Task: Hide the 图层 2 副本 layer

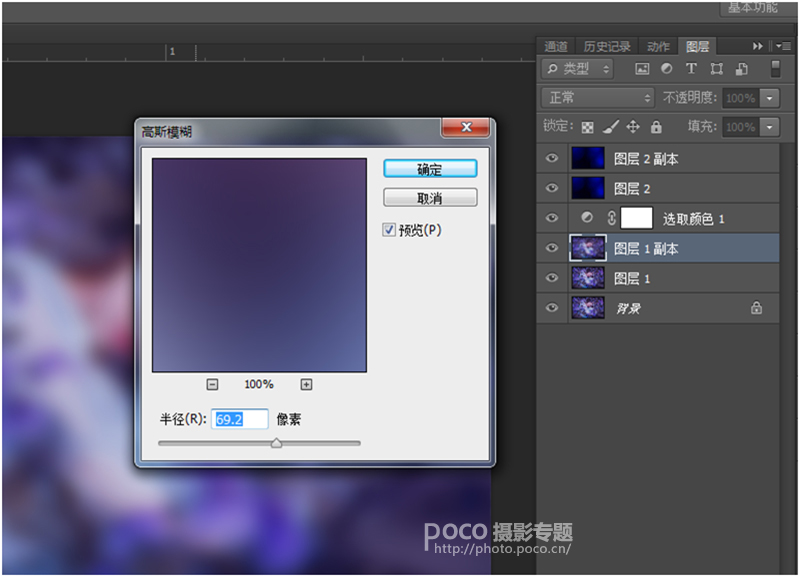Action: 552,159
